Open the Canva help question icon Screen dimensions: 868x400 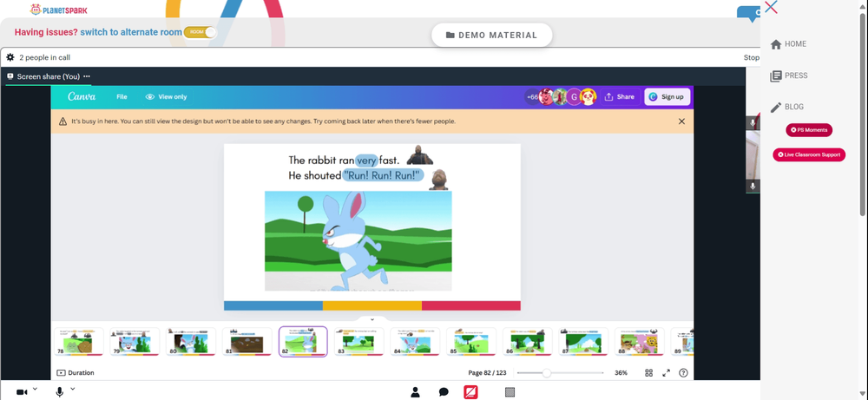(x=683, y=373)
